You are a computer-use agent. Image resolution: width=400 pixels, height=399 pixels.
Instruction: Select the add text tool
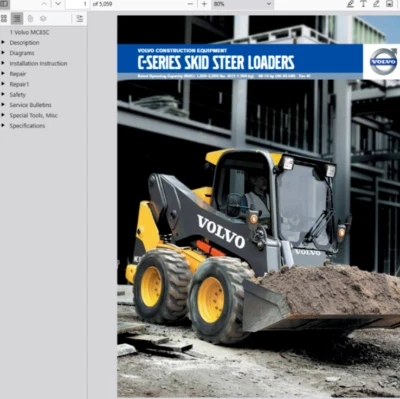click(x=363, y=4)
